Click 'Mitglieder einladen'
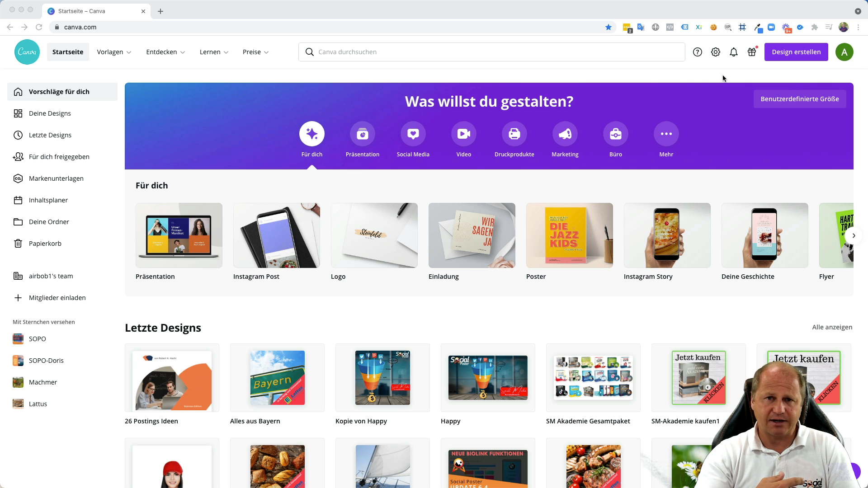The width and height of the screenshot is (868, 488). (62, 298)
